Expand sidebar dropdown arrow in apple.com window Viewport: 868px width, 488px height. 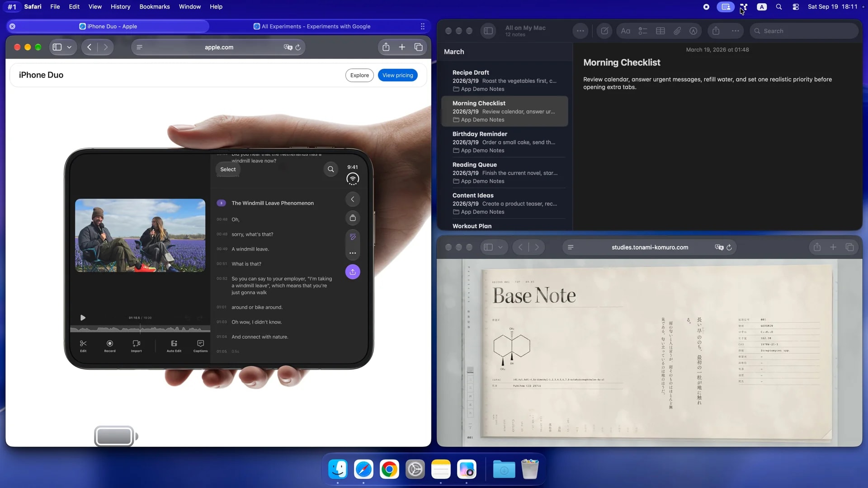tap(69, 47)
